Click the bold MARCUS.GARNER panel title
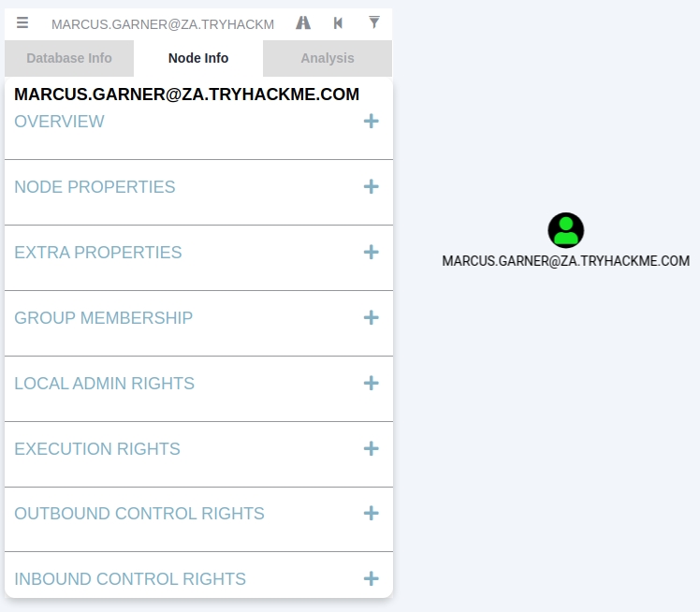Image resolution: width=700 pixels, height=612 pixels. [187, 95]
